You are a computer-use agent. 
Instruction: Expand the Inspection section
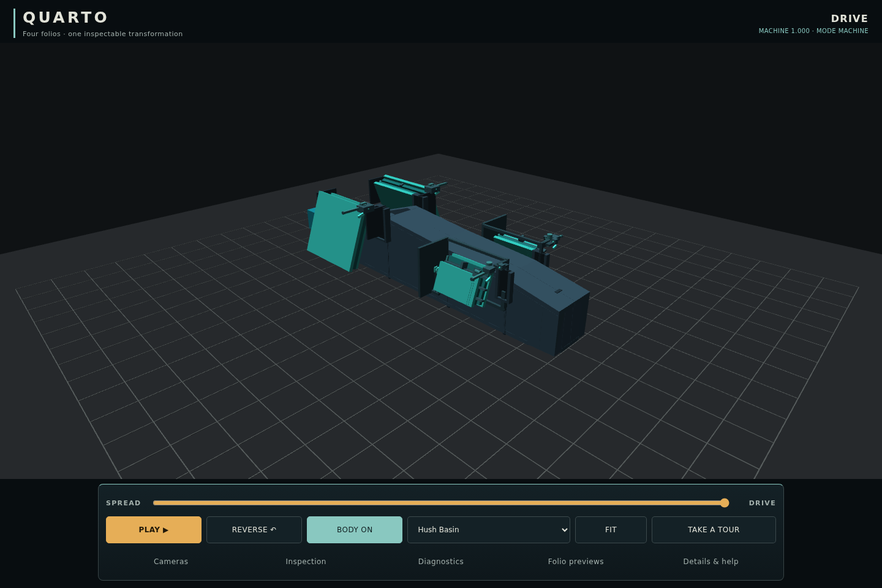[x=306, y=562]
